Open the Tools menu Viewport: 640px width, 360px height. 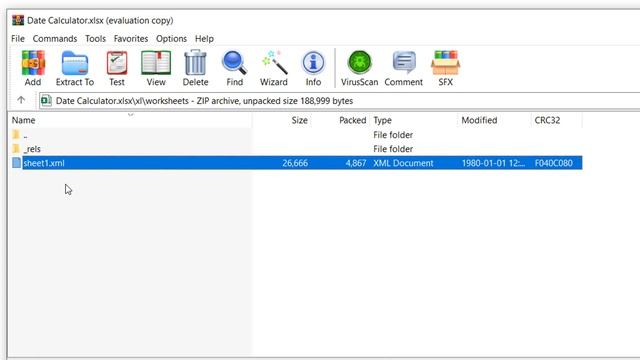[x=96, y=38]
